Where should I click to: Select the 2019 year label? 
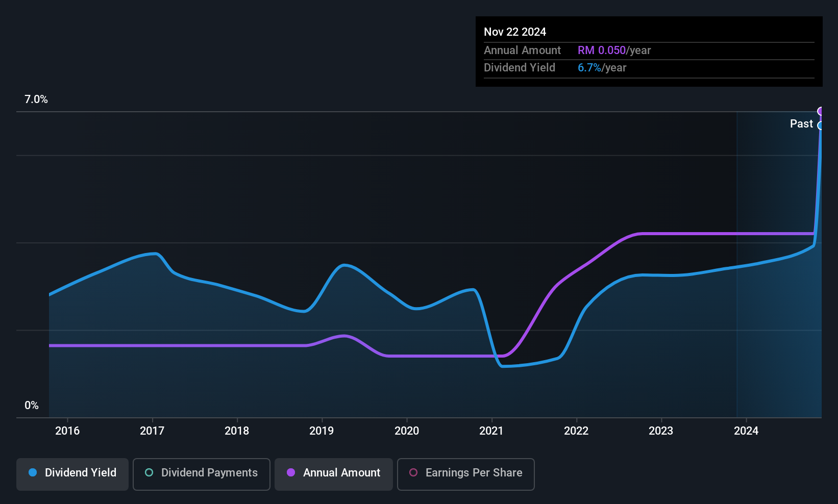[x=322, y=431]
